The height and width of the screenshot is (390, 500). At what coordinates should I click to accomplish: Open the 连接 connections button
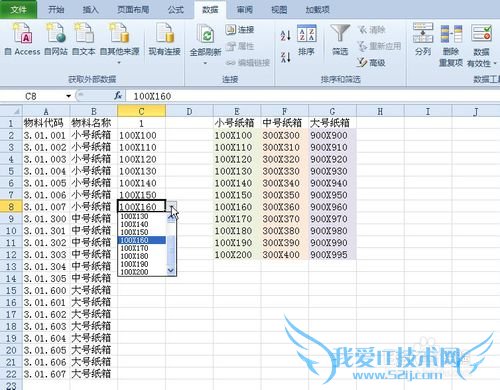pyautogui.click(x=240, y=30)
